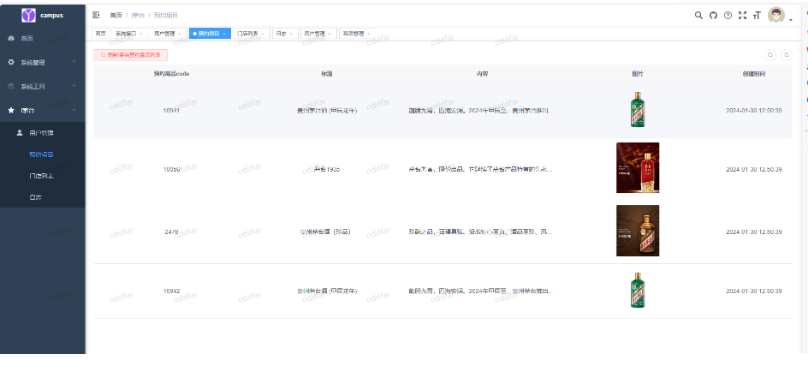808x378 pixels.
Task: Click the 珍品 title in the 2478 row
Action: (325, 232)
